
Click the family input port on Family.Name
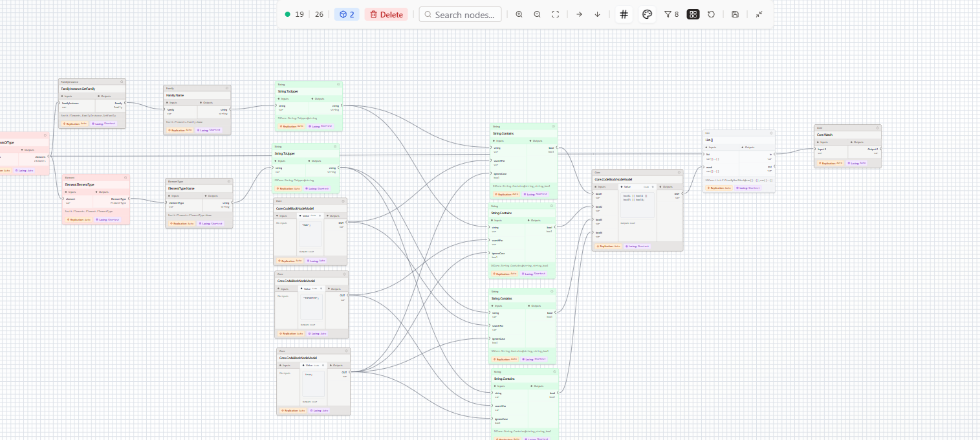165,109
